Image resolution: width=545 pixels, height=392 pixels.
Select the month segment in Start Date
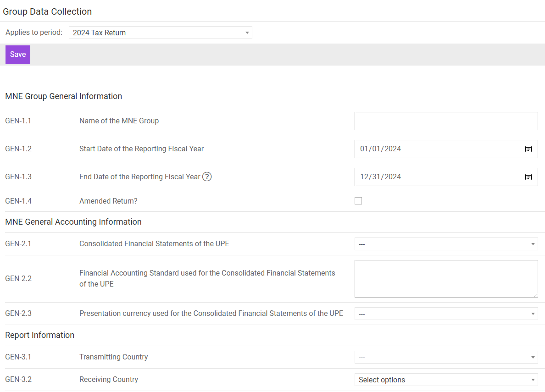click(364, 149)
